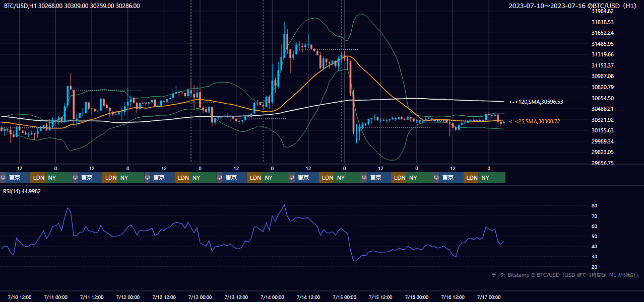This screenshot has height=302, width=644.
Task: Select the 25 SMA label 30300.72
Action: click(535, 121)
